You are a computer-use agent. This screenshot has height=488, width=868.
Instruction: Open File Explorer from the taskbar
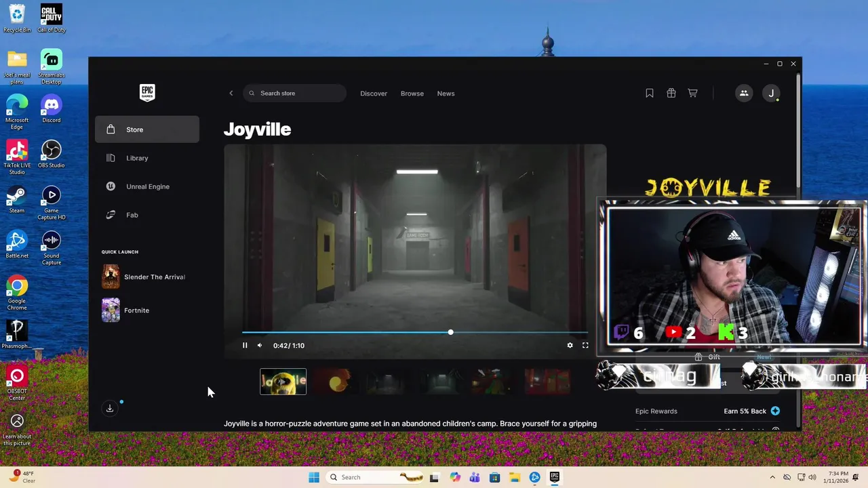515,477
